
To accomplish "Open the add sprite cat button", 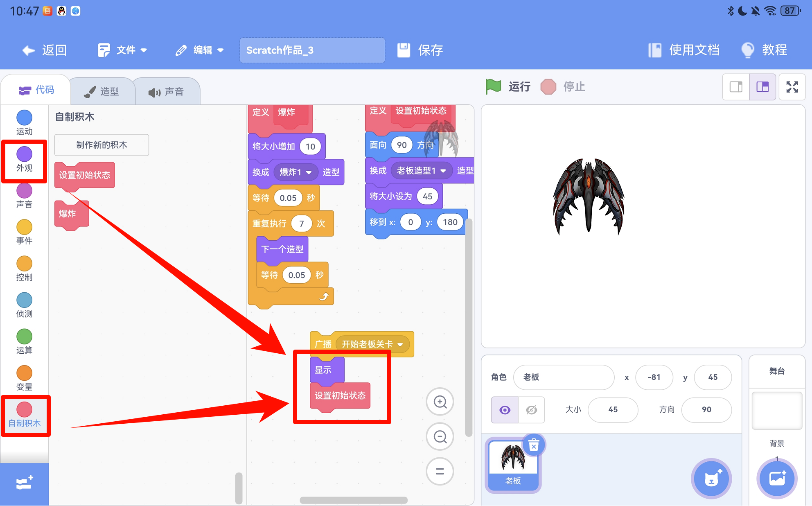I will [x=711, y=478].
